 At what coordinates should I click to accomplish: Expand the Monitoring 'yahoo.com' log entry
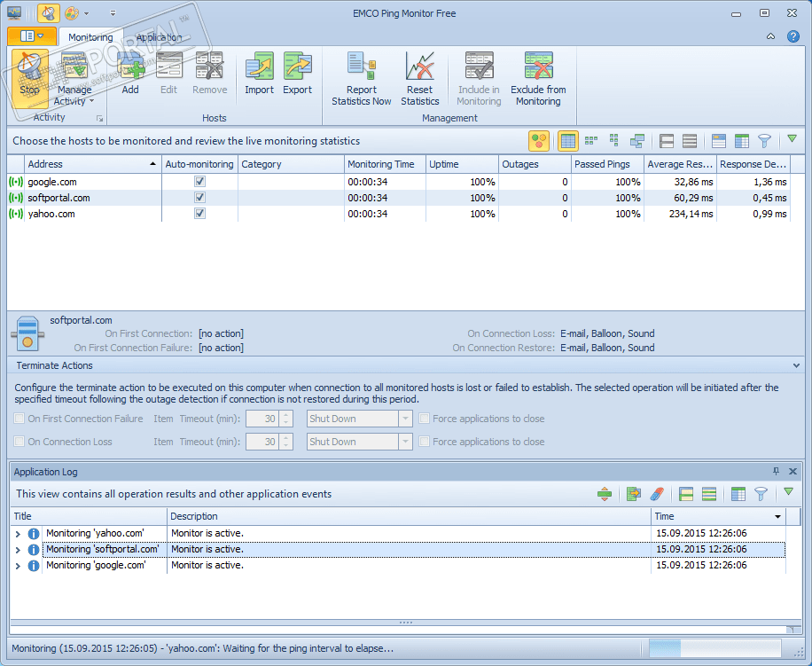click(x=18, y=534)
